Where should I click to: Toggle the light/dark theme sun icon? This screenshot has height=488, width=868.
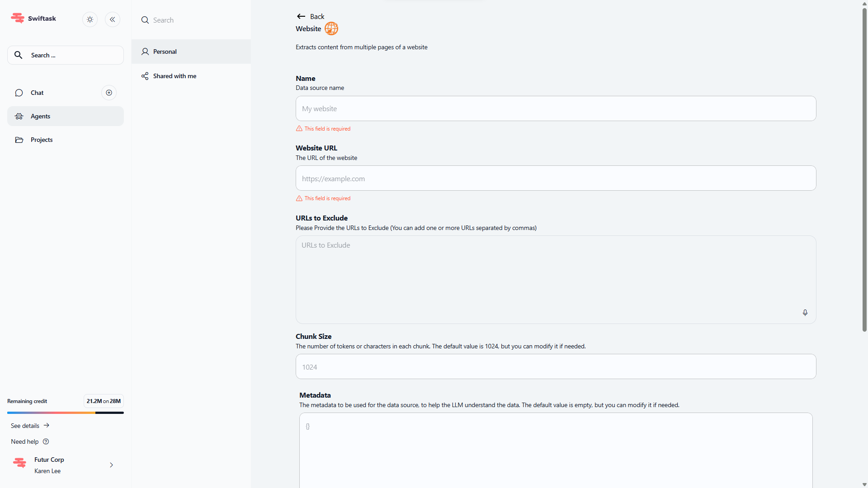(90, 19)
